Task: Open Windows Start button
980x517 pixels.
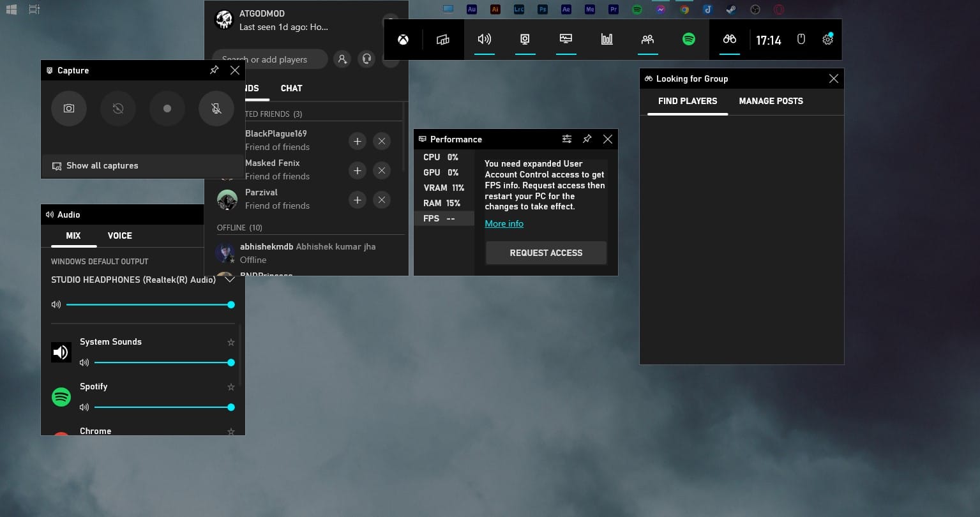Action: 10,10
